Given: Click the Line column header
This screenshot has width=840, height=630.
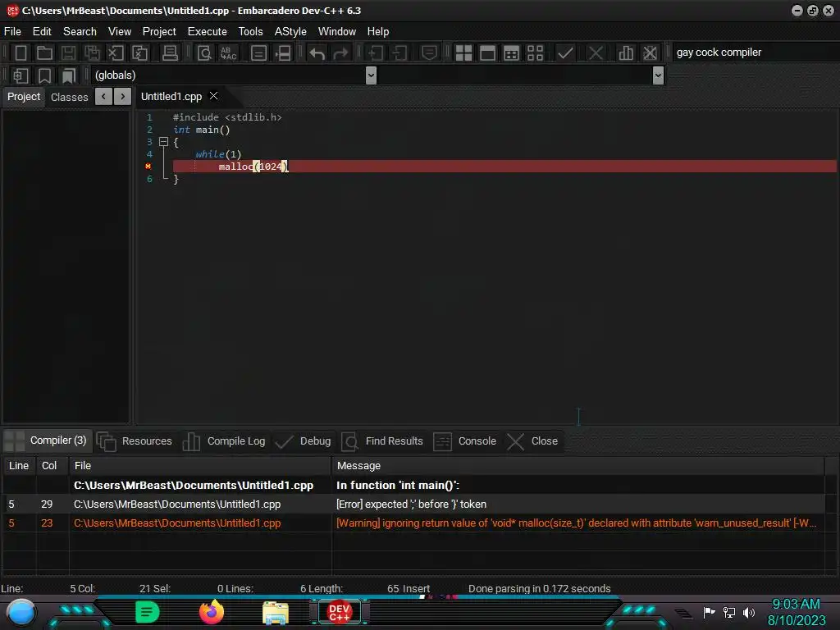Looking at the screenshot, I should (19, 466).
